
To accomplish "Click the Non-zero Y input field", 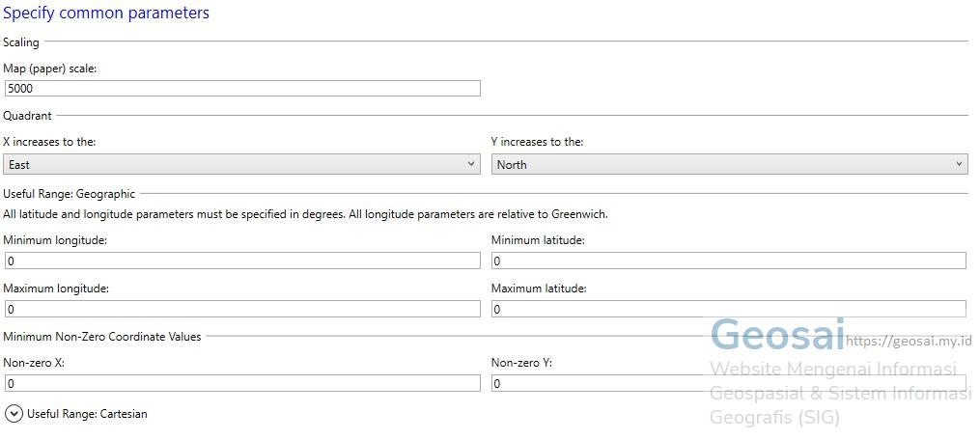I will pyautogui.click(x=729, y=384).
